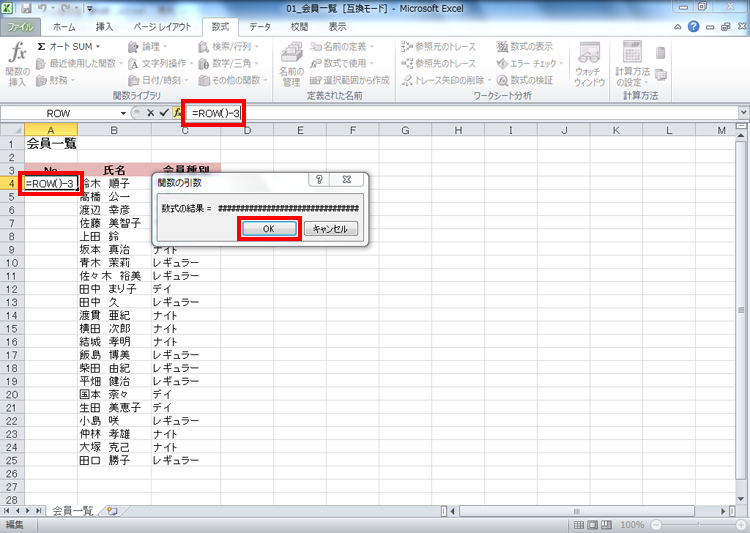The width and height of the screenshot is (750, 533).
Task: Open the Name Box dropdown arrow
Action: pyautogui.click(x=123, y=113)
